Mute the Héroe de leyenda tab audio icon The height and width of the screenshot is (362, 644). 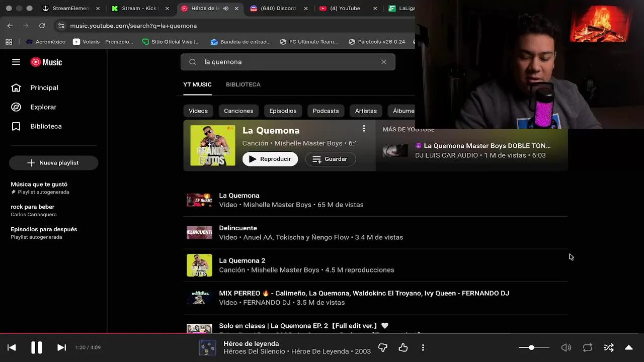[x=225, y=9]
